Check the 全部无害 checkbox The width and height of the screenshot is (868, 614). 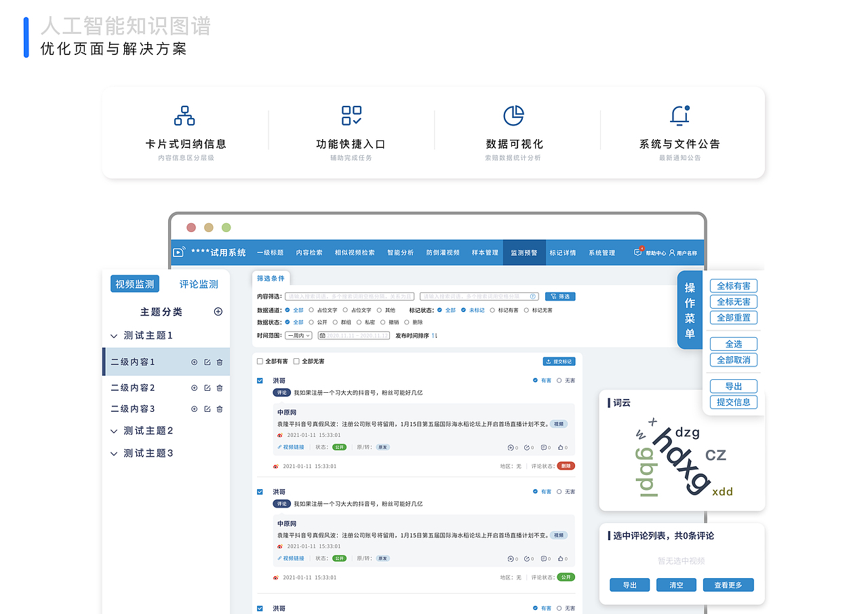tap(296, 362)
